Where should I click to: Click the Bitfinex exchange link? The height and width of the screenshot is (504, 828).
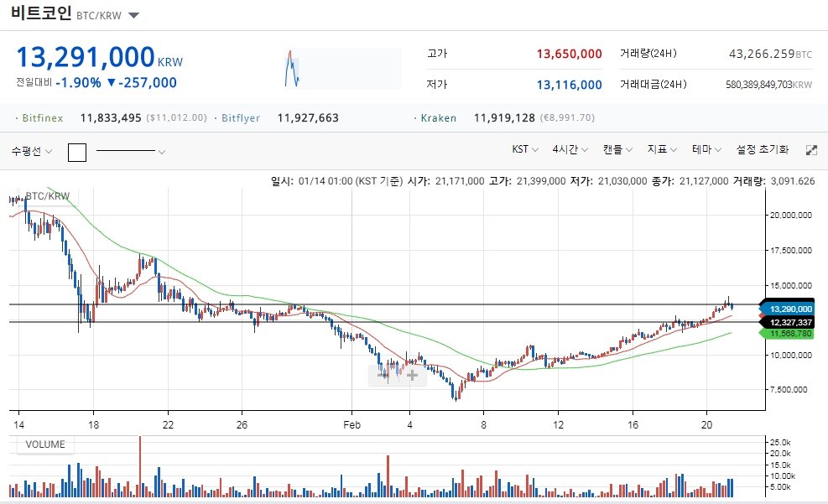(x=42, y=118)
